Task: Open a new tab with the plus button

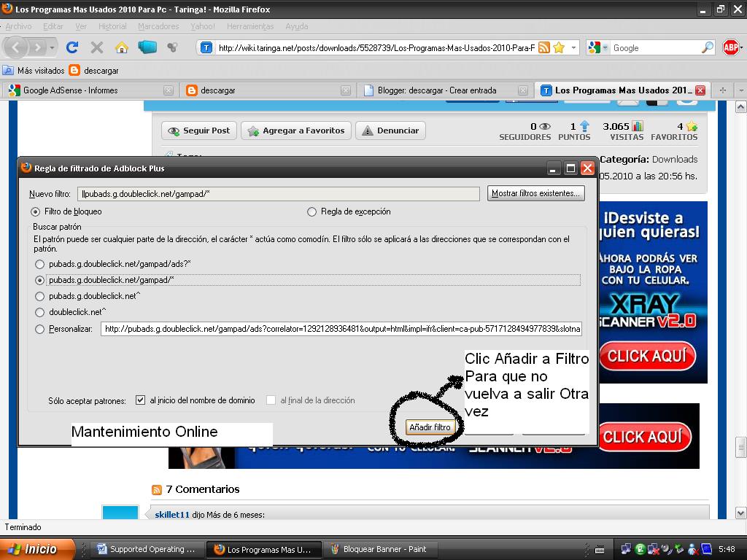Action: pos(723,90)
